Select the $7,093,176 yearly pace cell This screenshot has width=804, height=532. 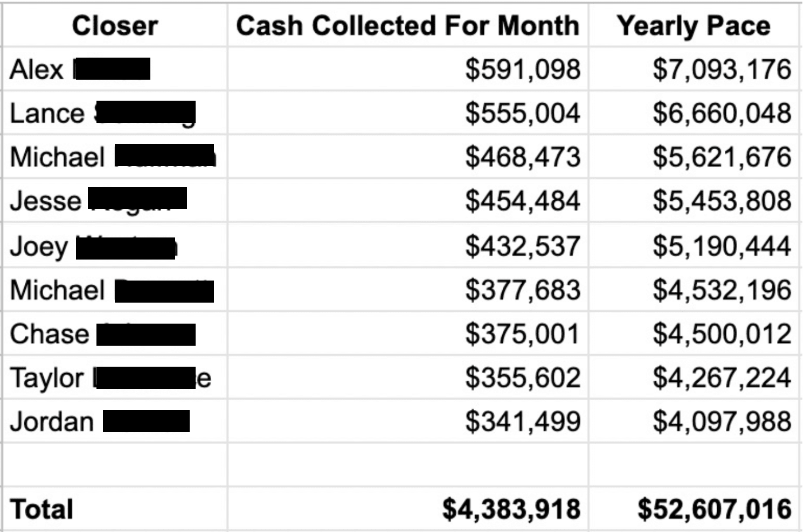pos(722,69)
